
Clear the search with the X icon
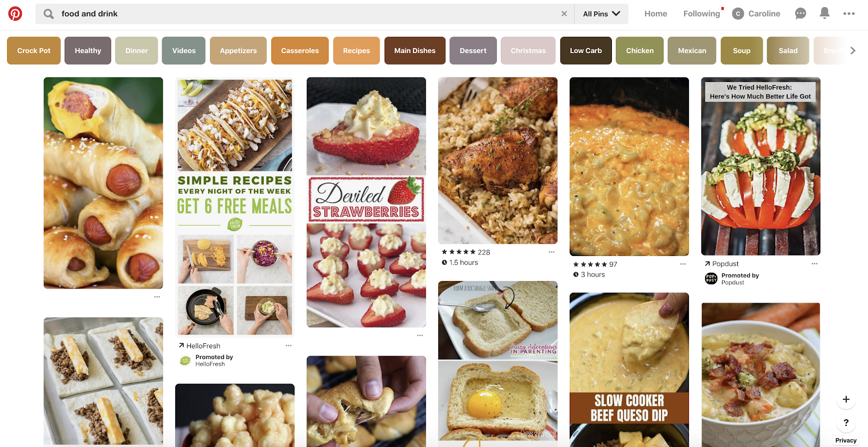point(564,14)
